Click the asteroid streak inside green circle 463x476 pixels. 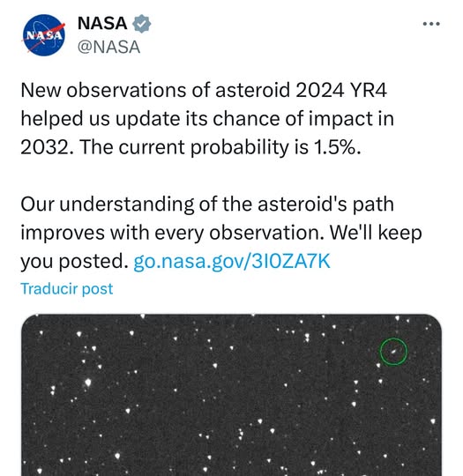393,352
